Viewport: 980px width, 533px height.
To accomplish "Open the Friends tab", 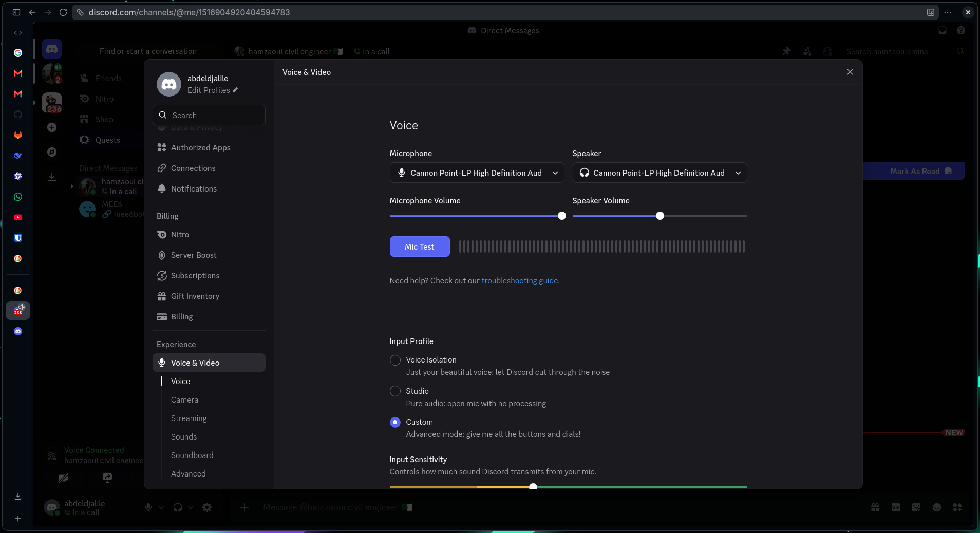I will (x=108, y=78).
